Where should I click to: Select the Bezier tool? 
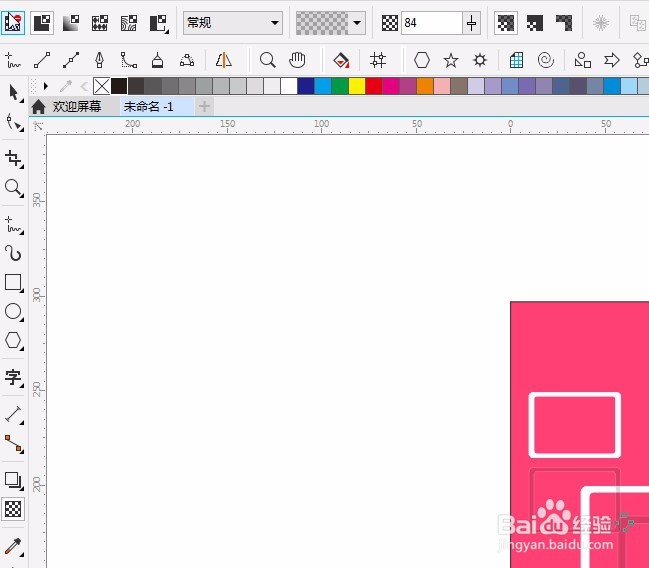71,60
